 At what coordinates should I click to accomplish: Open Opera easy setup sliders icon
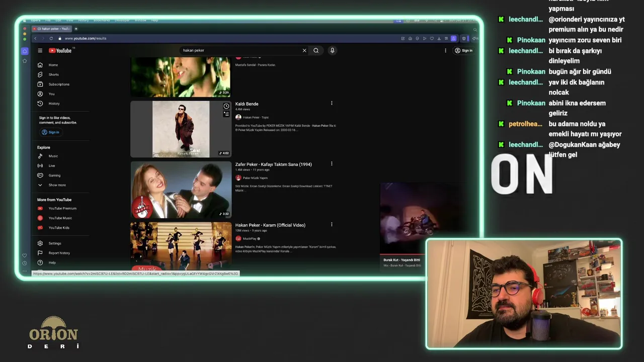(446, 38)
